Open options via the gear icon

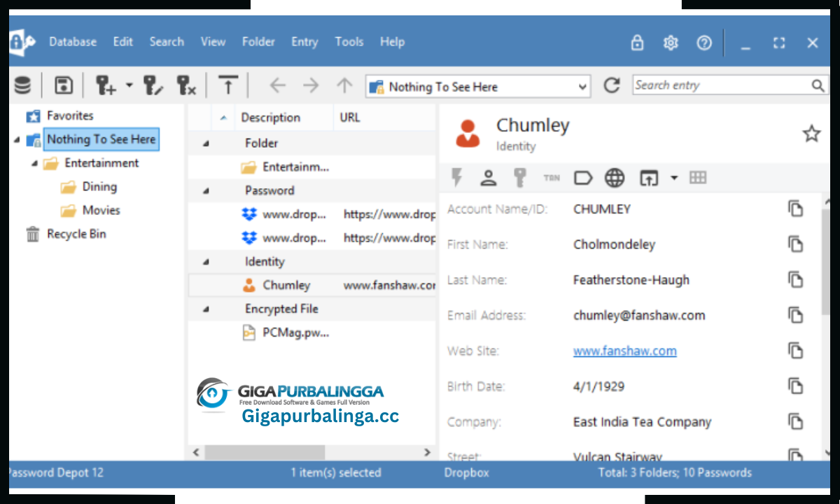(x=671, y=43)
